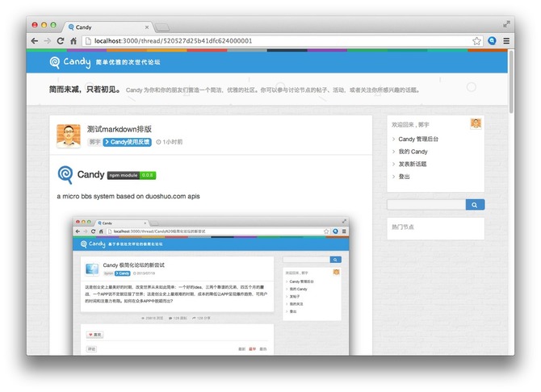The image size is (541, 392).
Task: Click the 简而未减，只若初见 headline
Action: pyautogui.click(x=85, y=90)
